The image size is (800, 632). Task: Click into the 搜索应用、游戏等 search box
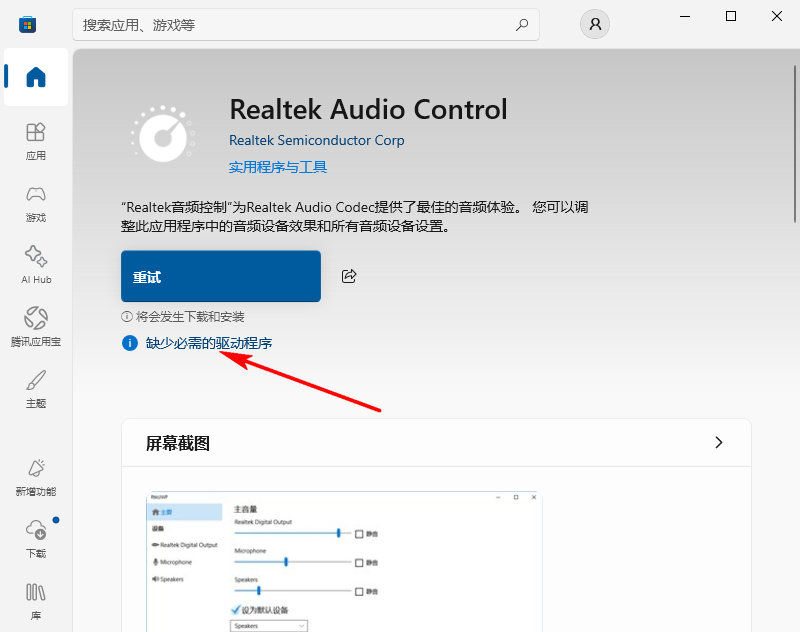point(306,24)
